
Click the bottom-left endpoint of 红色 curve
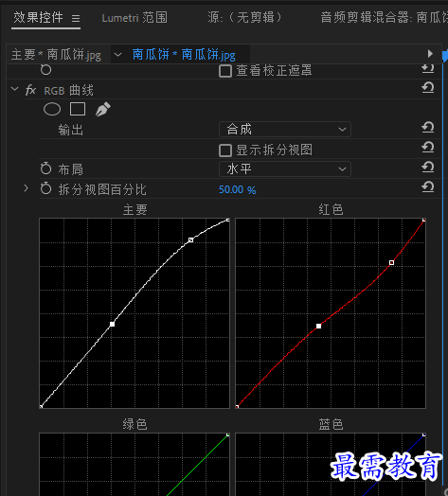pyautogui.click(x=237, y=406)
